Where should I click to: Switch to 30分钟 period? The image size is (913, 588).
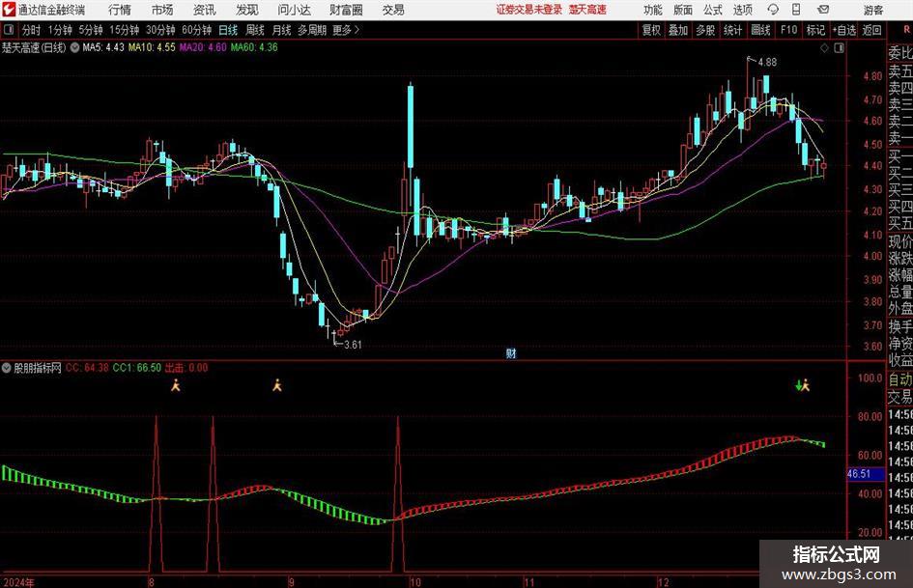coord(160,30)
